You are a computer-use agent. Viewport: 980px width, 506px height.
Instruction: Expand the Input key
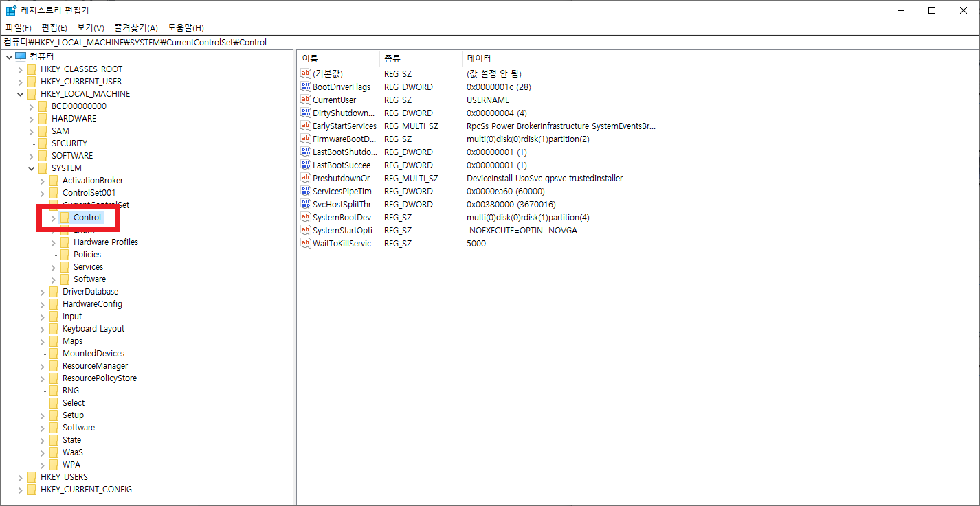42,317
